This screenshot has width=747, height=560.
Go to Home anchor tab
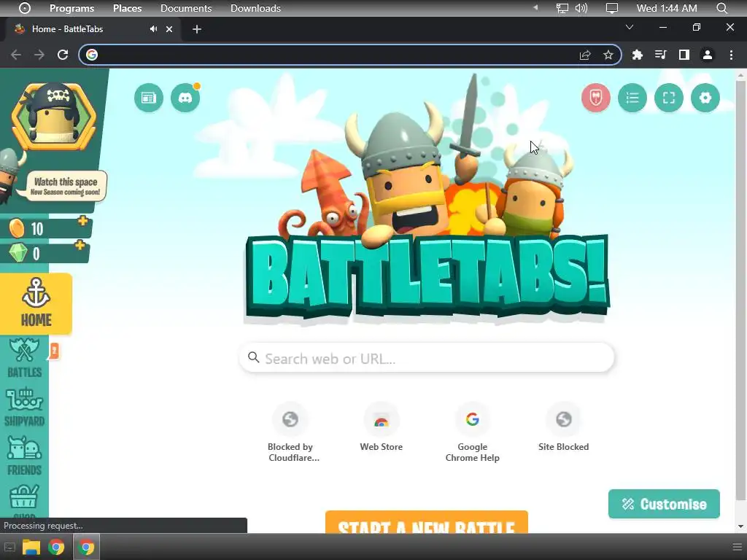coord(36,304)
